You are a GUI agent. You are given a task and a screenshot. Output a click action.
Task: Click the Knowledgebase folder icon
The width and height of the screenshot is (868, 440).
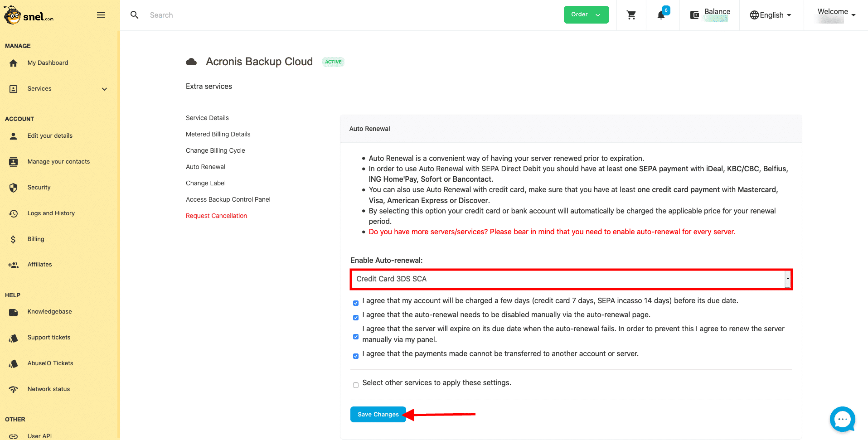click(14, 312)
